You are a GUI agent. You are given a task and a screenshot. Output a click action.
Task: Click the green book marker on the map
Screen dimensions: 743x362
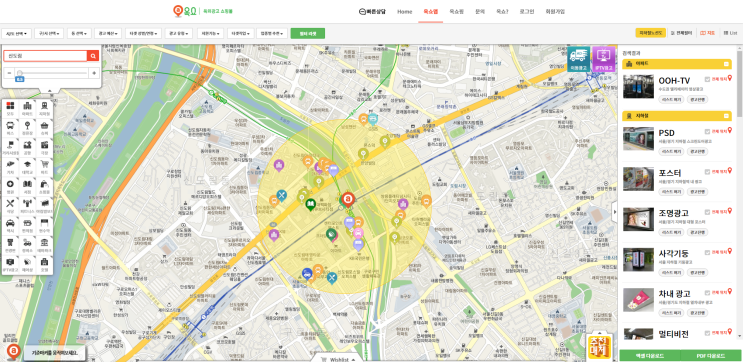coord(310,205)
